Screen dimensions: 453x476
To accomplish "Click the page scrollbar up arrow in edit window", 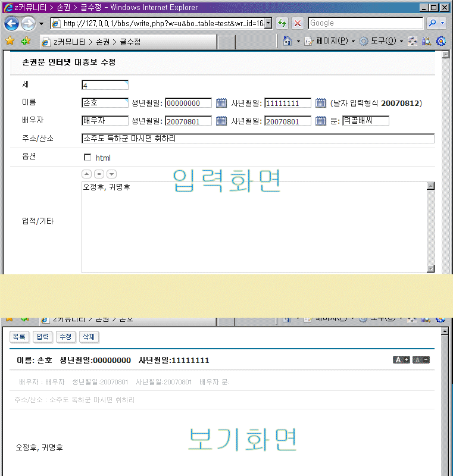I will (x=445, y=55).
